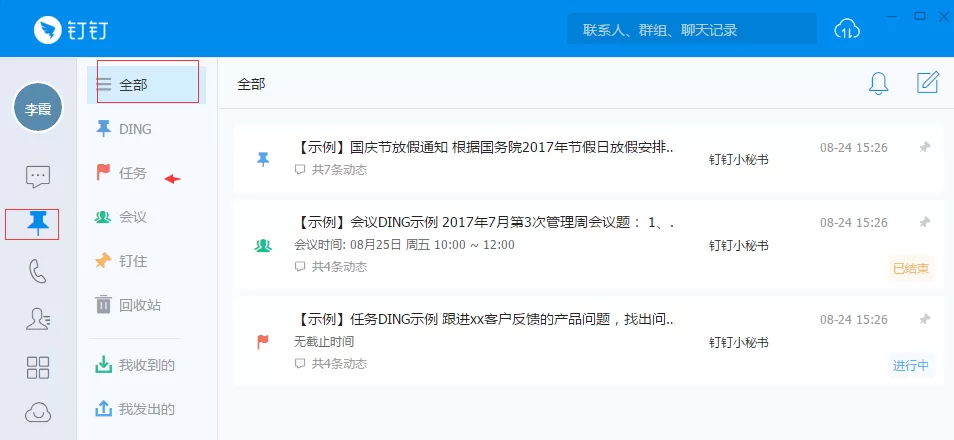Maximize the DingTalk window

tap(920, 15)
